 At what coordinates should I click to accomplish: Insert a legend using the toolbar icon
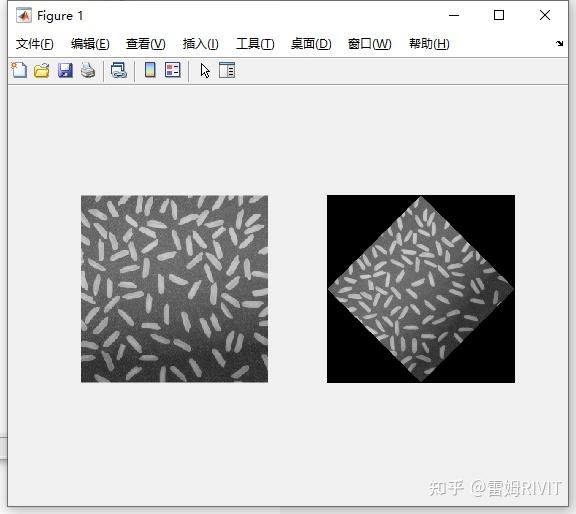[x=173, y=70]
